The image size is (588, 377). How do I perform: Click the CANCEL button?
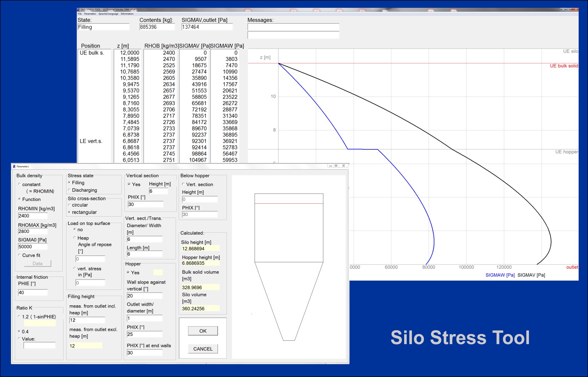(x=203, y=349)
